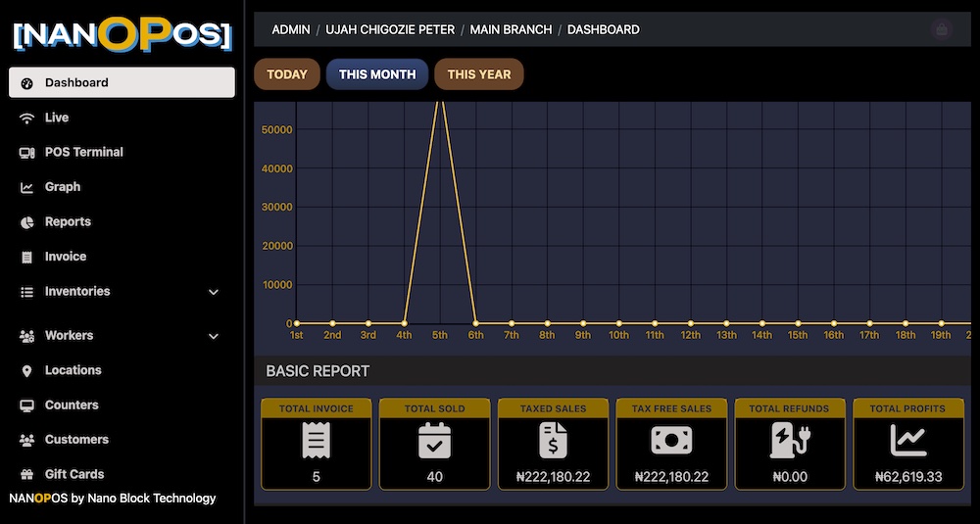Viewport: 980px width, 524px height.
Task: Click the 50000 y-axis label
Action: 276,130
